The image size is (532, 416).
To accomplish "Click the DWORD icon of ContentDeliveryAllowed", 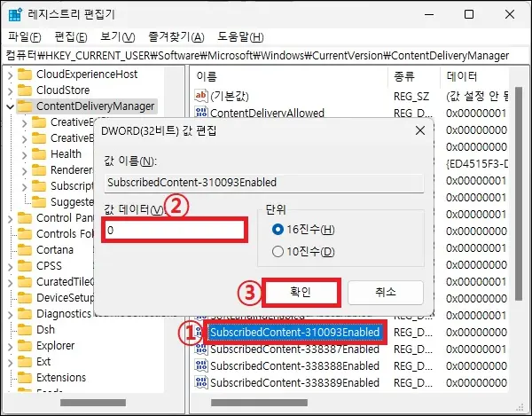I will (x=201, y=112).
